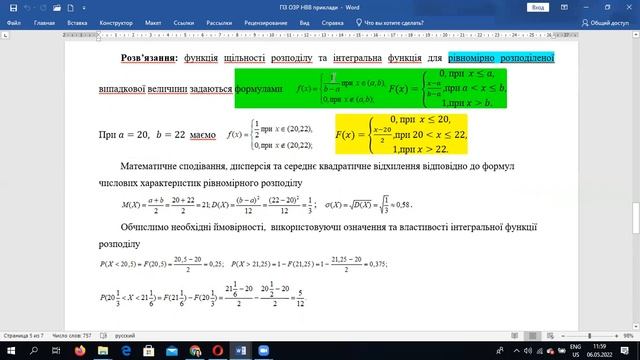
Task: Click the Вход sign-in button
Action: (538, 7)
